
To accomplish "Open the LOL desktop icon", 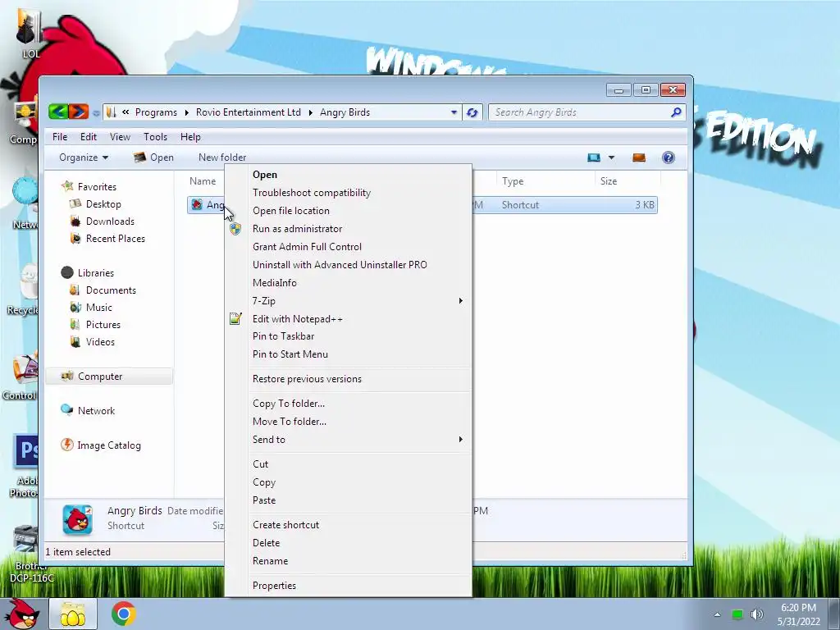I will pos(30,32).
